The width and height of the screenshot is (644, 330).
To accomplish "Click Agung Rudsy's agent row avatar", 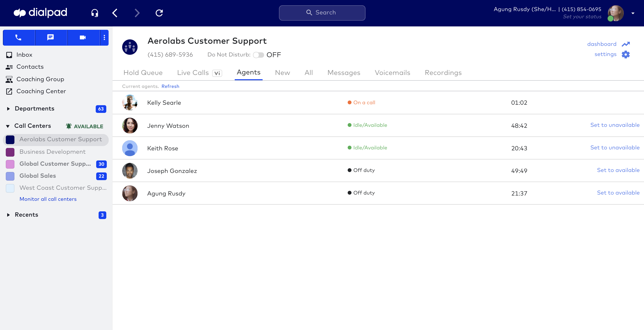I will pyautogui.click(x=130, y=193).
